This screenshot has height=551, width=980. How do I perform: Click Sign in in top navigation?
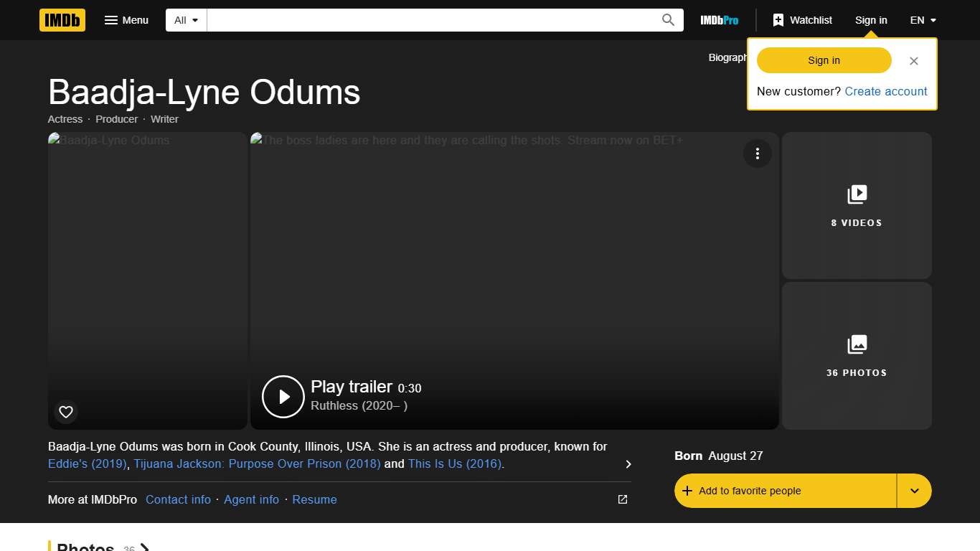(871, 20)
